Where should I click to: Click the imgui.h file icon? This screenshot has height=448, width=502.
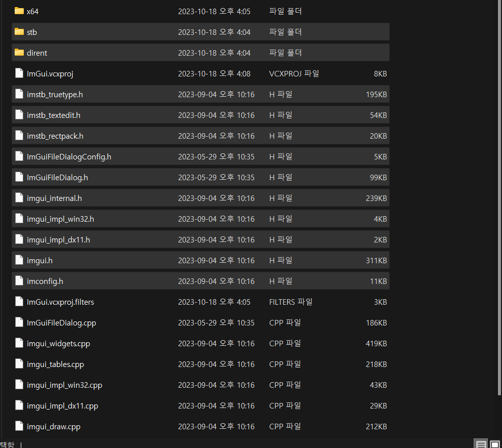(19, 260)
